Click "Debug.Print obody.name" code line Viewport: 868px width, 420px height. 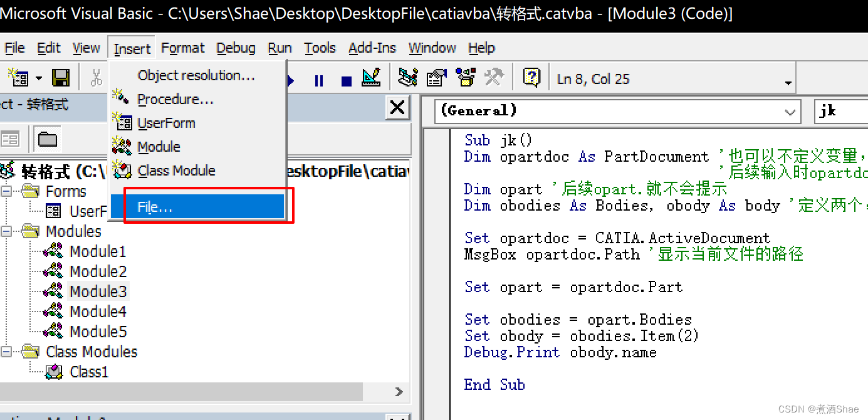560,352
